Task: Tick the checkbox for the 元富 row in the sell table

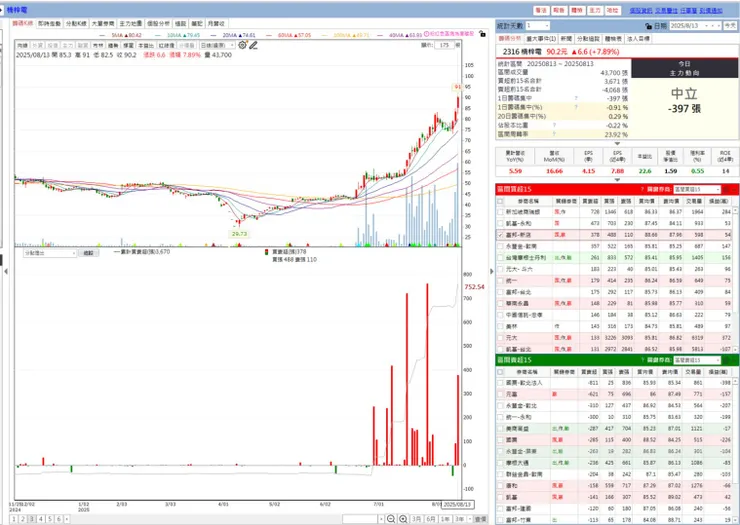Action: (500, 394)
